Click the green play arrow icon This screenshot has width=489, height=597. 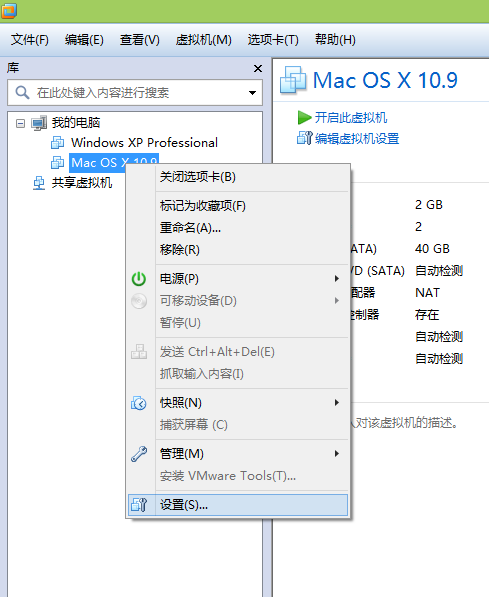click(304, 117)
